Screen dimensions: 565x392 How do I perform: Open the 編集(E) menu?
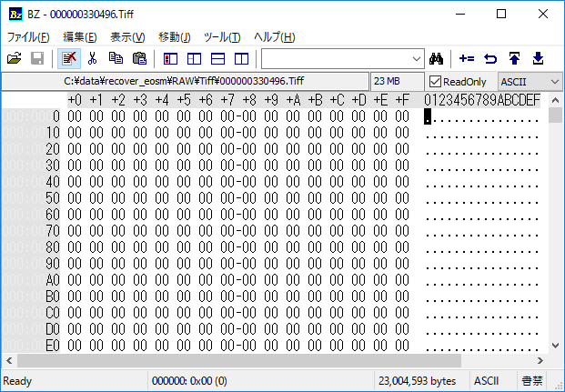coord(80,37)
